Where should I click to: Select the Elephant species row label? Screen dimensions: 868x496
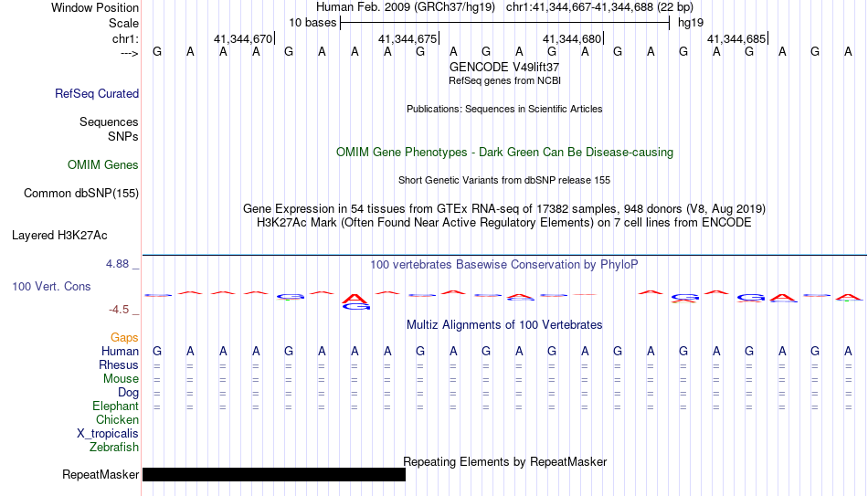pyautogui.click(x=116, y=406)
